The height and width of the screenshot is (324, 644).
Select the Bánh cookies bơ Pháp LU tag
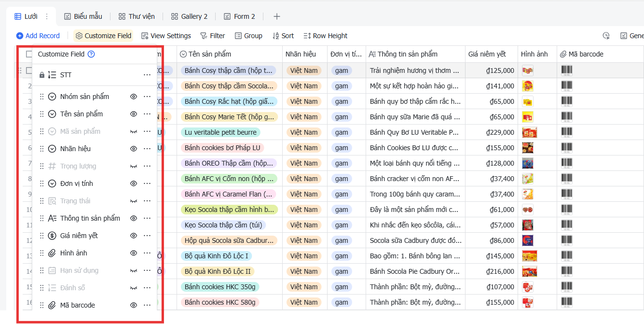222,148
